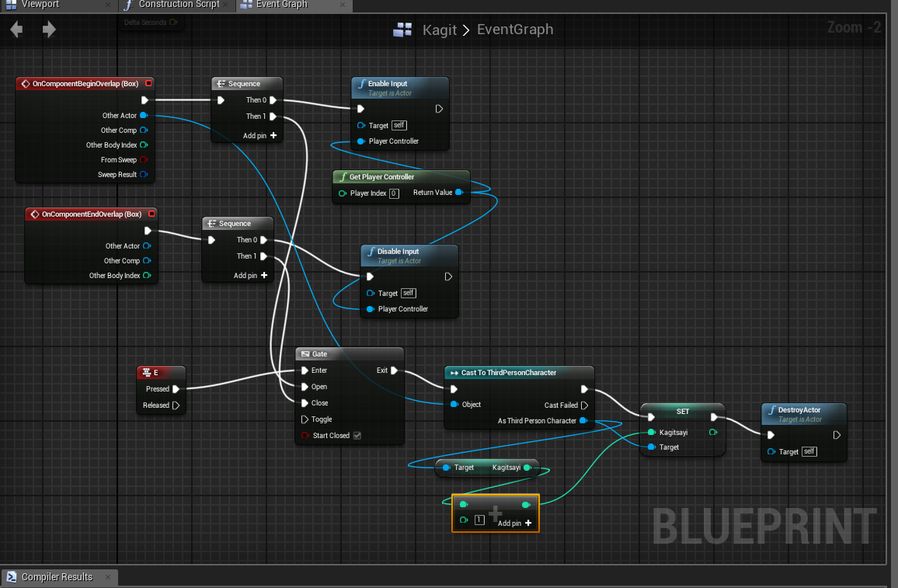
Task: Click the Gate node's Enter pin
Action: pos(305,371)
